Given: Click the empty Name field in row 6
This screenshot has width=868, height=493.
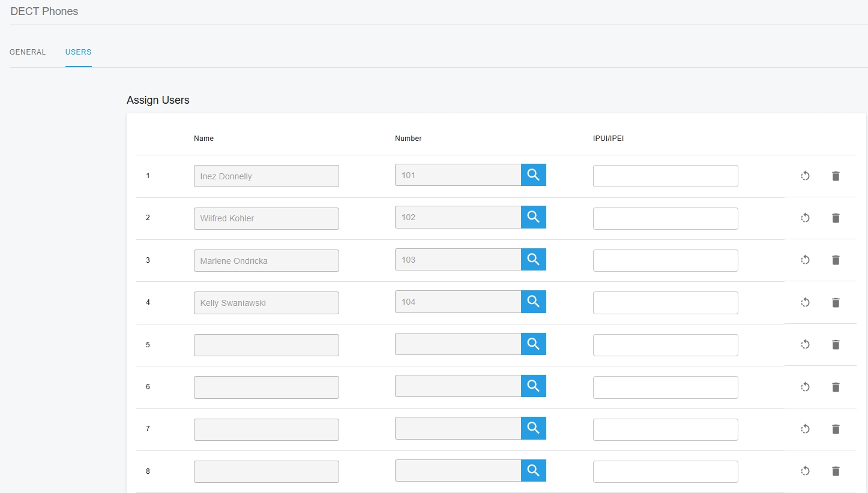Looking at the screenshot, I should pyautogui.click(x=266, y=387).
